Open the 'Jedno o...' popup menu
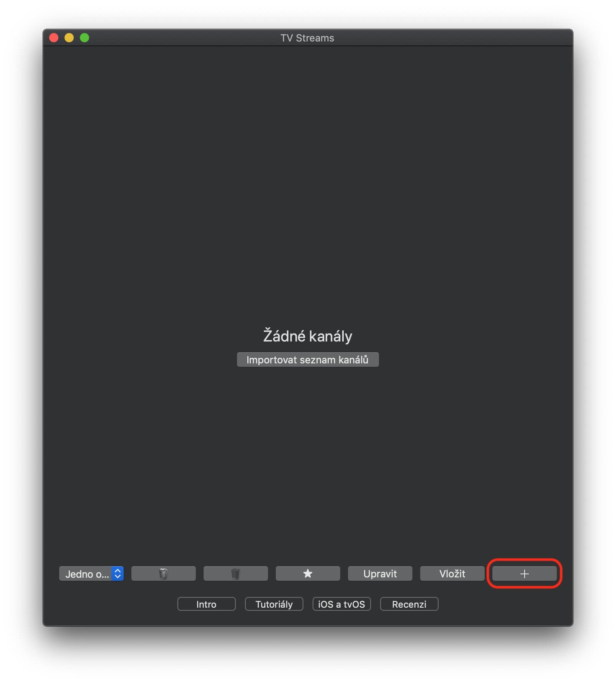This screenshot has width=616, height=683. click(x=91, y=574)
